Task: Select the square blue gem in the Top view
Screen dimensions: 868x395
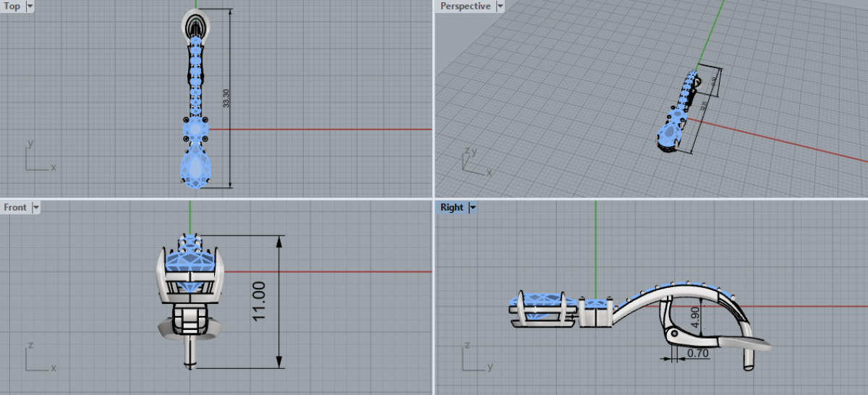Action: coord(195,131)
